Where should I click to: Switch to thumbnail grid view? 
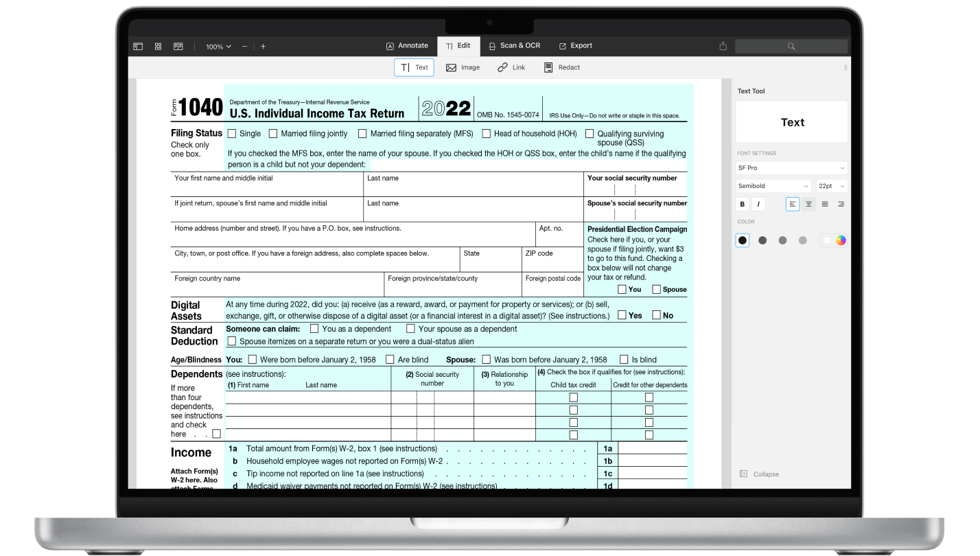click(x=158, y=46)
